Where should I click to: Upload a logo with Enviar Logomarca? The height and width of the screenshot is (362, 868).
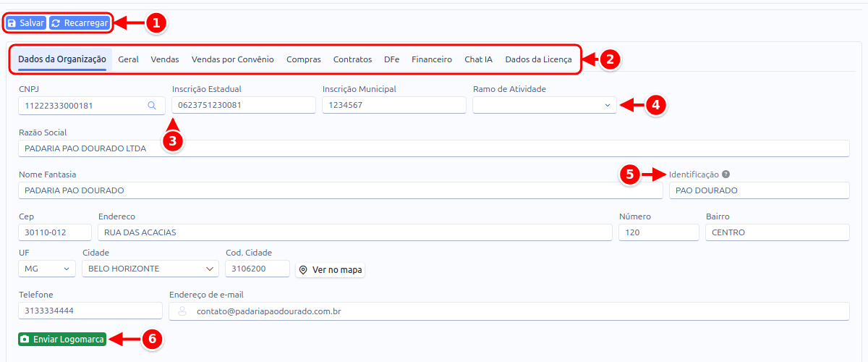62,339
